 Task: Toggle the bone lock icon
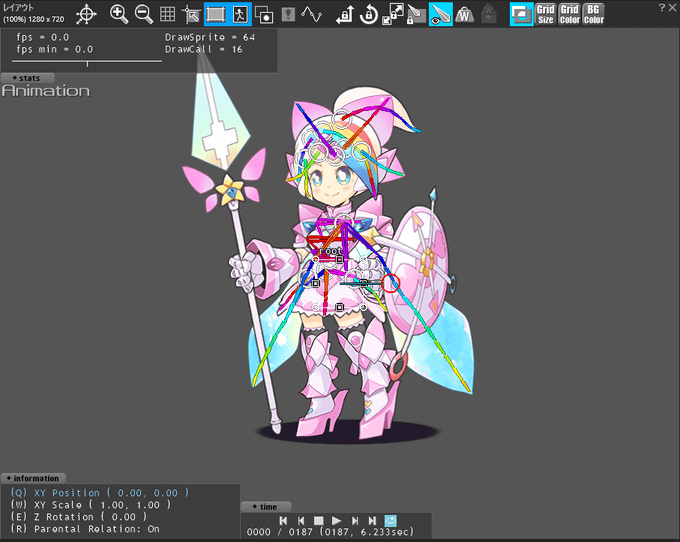(x=416, y=14)
